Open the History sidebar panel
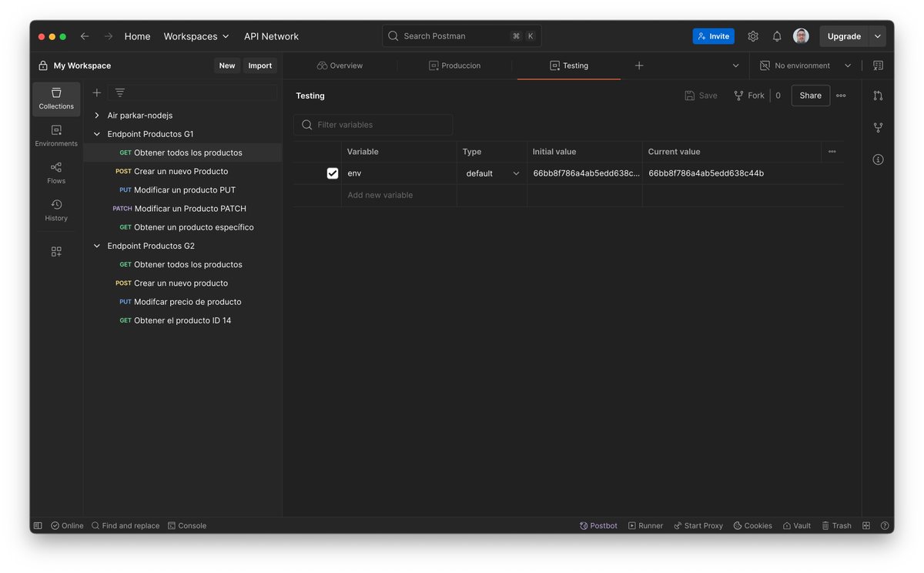924x573 pixels. coord(56,210)
